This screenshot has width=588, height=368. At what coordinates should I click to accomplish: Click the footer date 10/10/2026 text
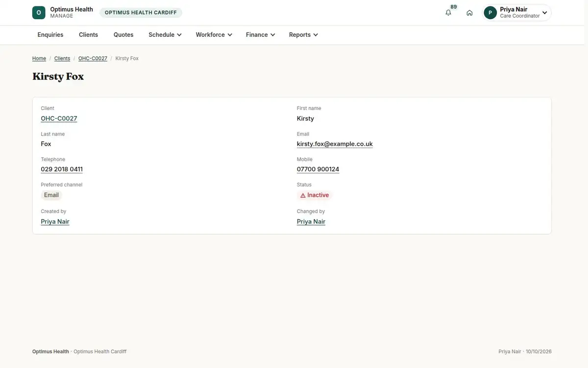(539, 352)
